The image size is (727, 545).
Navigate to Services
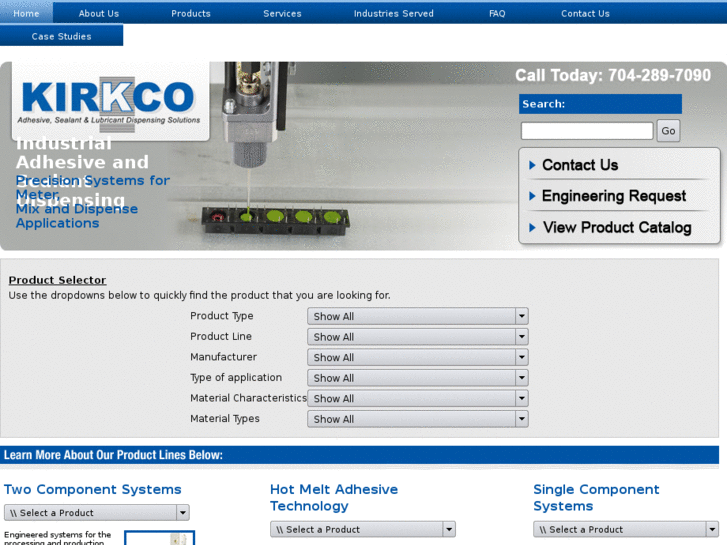click(x=282, y=13)
